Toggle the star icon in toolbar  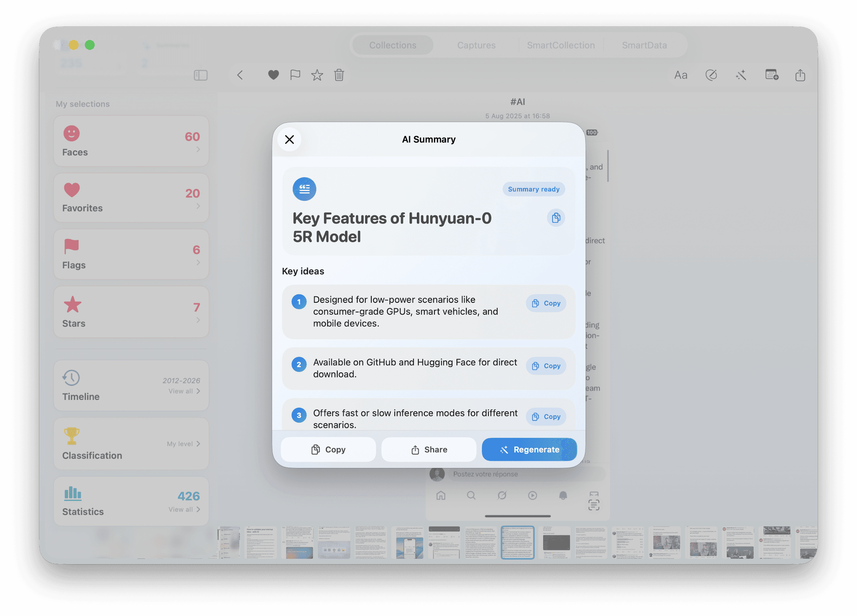(317, 75)
